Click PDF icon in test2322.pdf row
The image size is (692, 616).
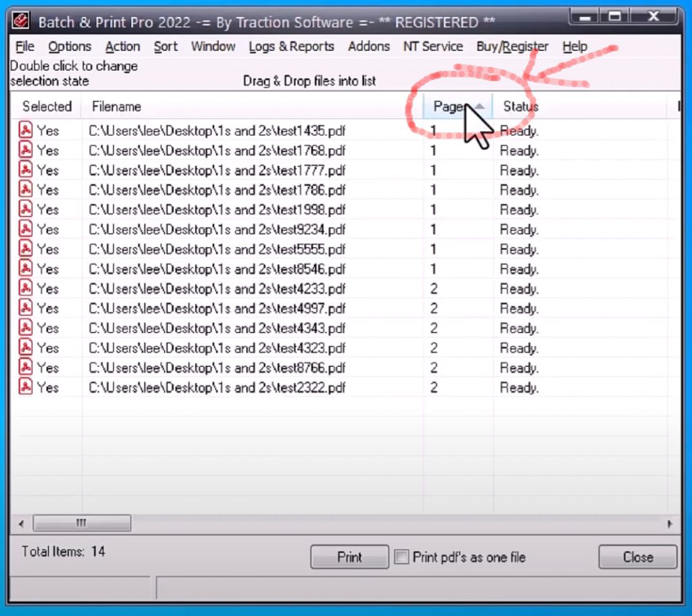[x=25, y=388]
